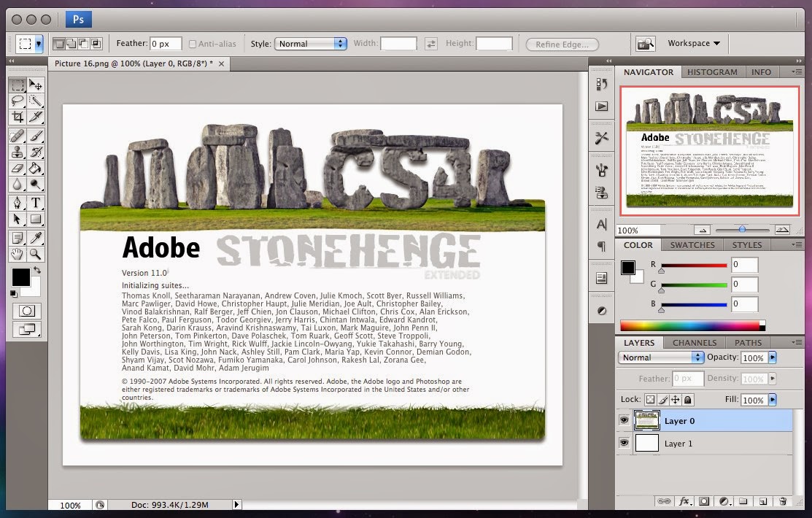Select the Clone Stamp tool
Screen dimensions: 812x518
pyautogui.click(x=18, y=152)
